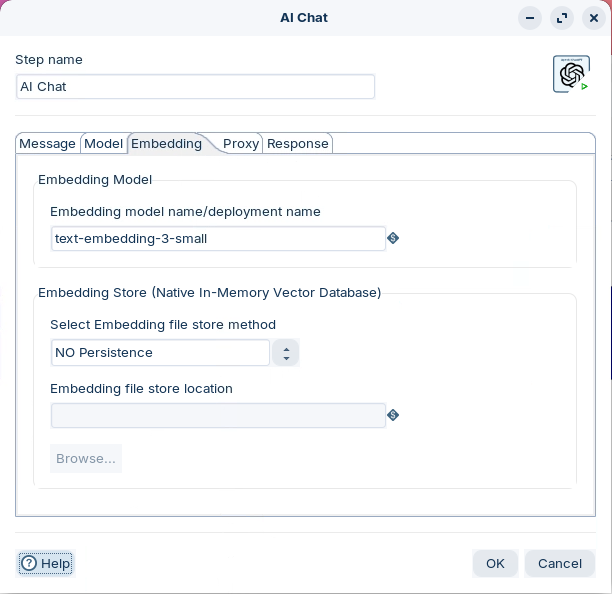Expand the embedding file store method dropdown arrow
The width and height of the screenshot is (612, 594).
pyautogui.click(x=286, y=353)
